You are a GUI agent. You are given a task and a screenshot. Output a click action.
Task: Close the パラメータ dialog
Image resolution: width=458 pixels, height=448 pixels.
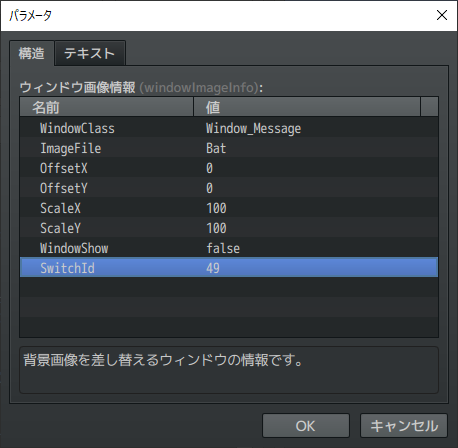(x=442, y=15)
